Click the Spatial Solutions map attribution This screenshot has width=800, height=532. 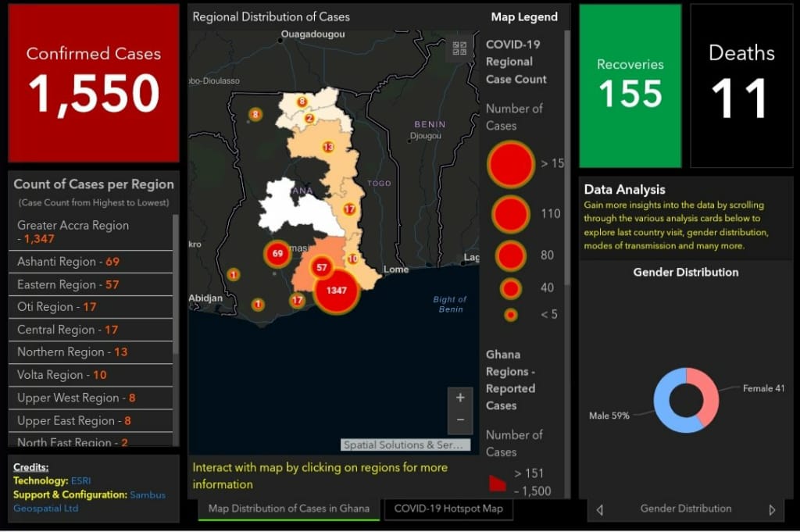pyautogui.click(x=406, y=445)
